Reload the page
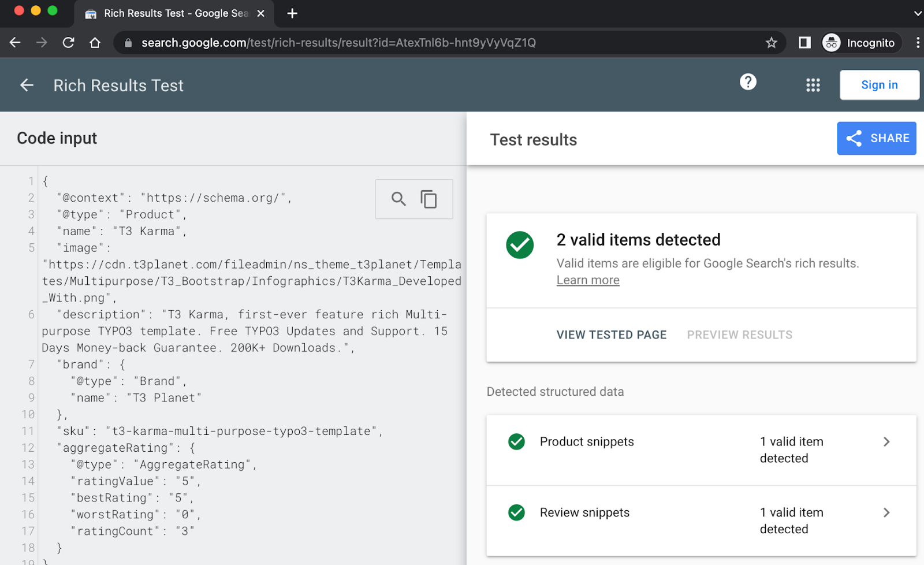924x565 pixels. (x=68, y=42)
